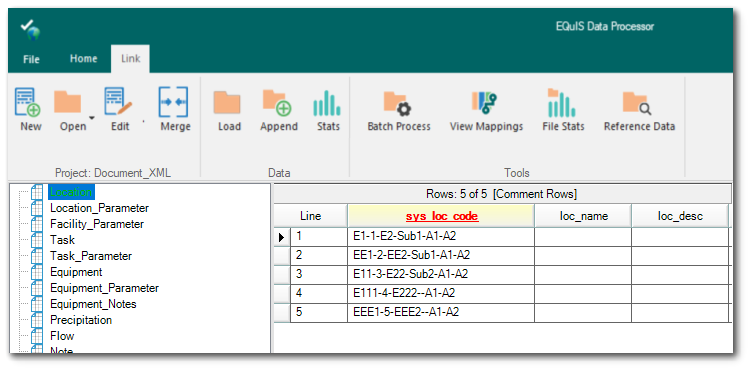This screenshot has width=749, height=369.
Task: Click the table icon beside Task
Action: coord(37,240)
